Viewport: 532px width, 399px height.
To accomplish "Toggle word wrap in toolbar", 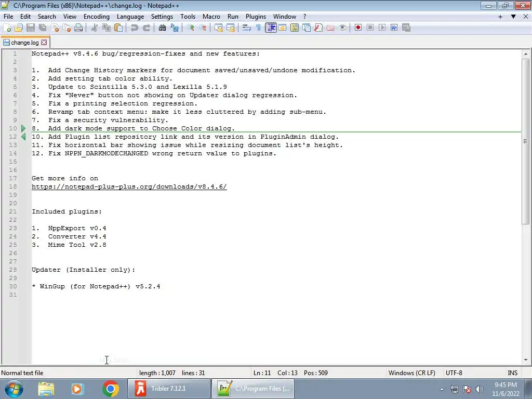I will [247, 28].
